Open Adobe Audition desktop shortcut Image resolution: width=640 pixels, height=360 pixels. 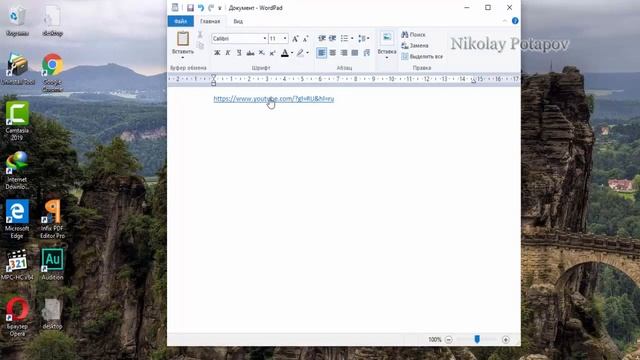click(x=52, y=264)
